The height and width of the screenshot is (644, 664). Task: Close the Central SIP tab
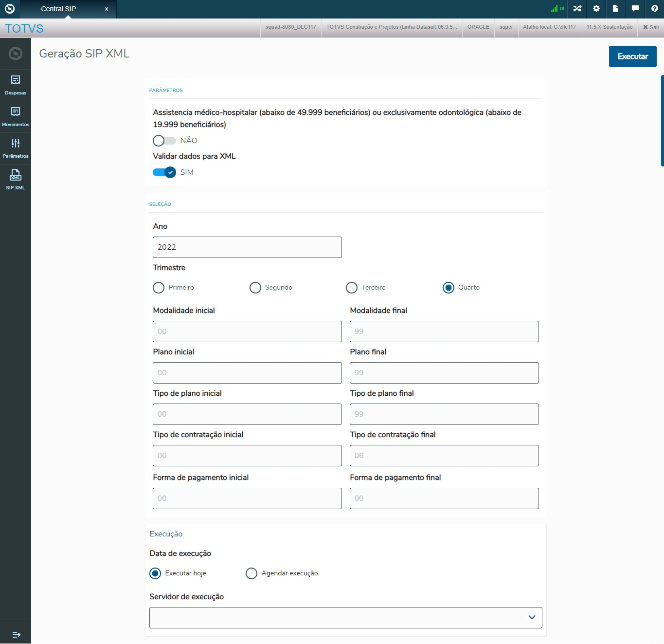(107, 9)
